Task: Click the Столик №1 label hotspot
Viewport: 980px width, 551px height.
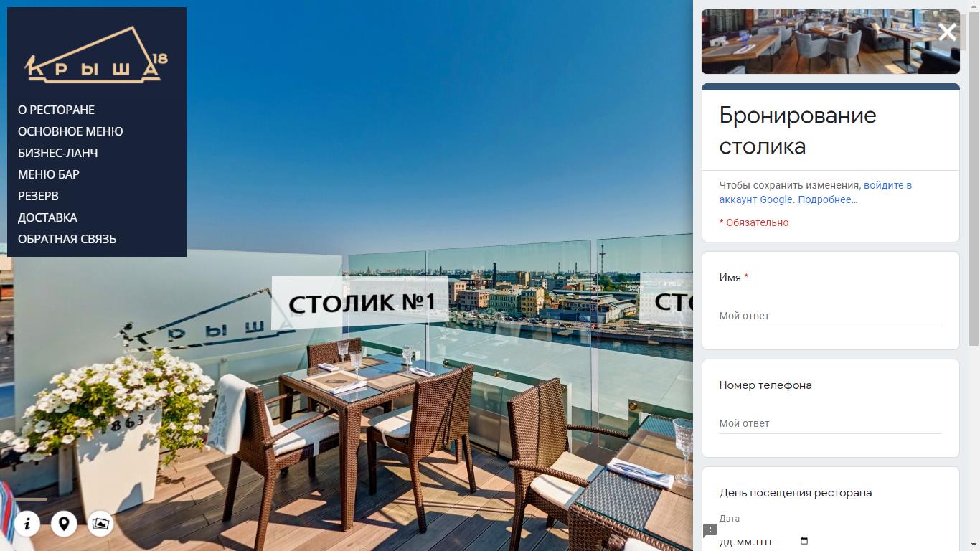Action: click(360, 302)
